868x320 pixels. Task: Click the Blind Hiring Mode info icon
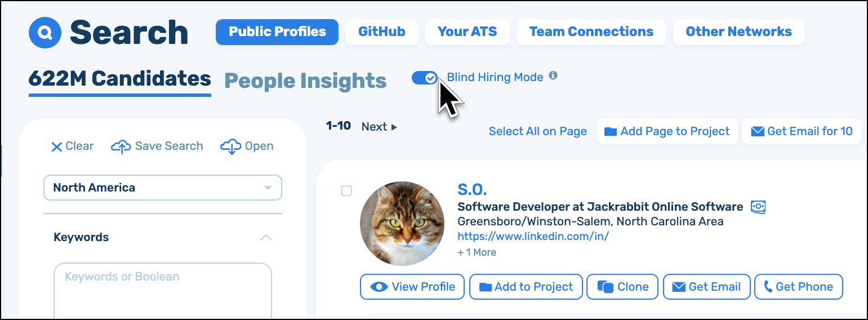pyautogui.click(x=553, y=75)
